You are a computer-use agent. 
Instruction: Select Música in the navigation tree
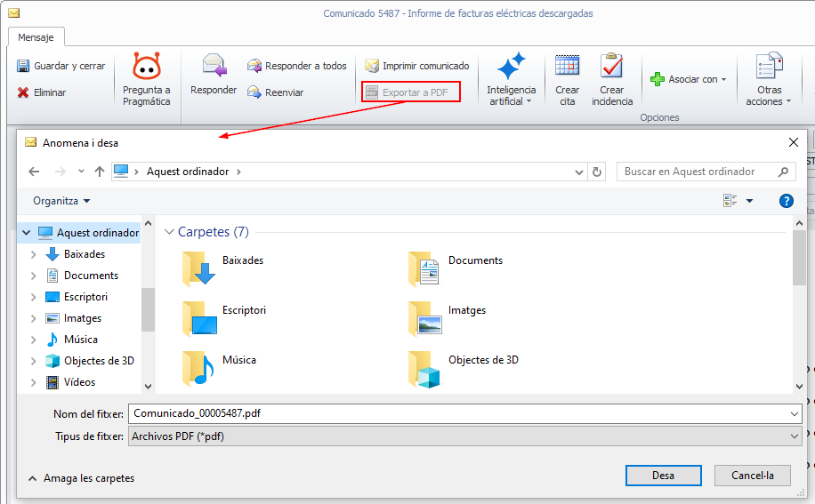pos(81,340)
